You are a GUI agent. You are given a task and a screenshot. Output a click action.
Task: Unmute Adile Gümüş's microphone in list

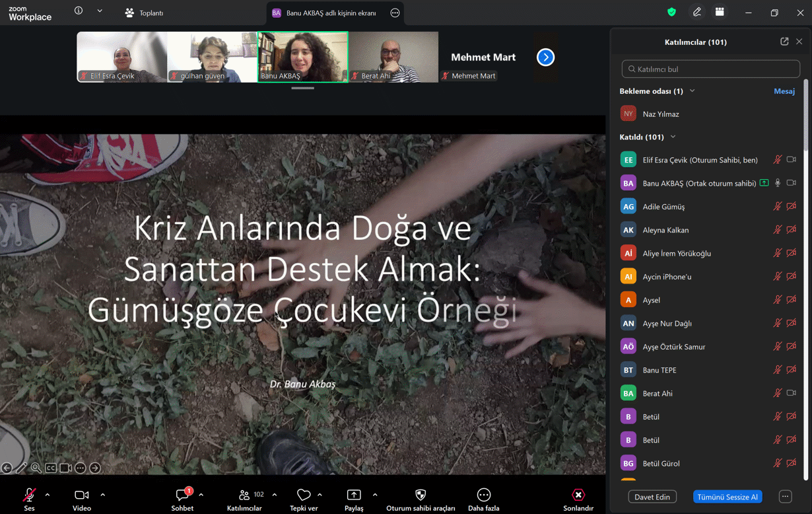tap(778, 207)
